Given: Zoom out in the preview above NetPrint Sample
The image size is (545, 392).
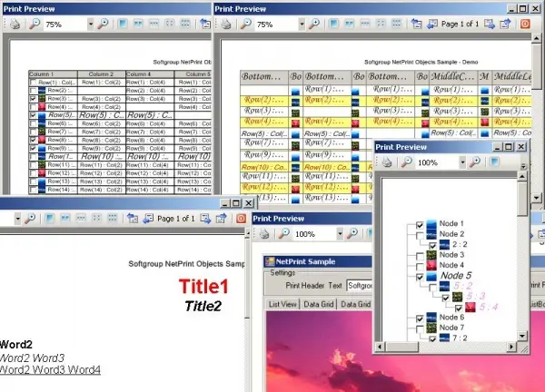Looking at the screenshot, I should click(x=283, y=234).
